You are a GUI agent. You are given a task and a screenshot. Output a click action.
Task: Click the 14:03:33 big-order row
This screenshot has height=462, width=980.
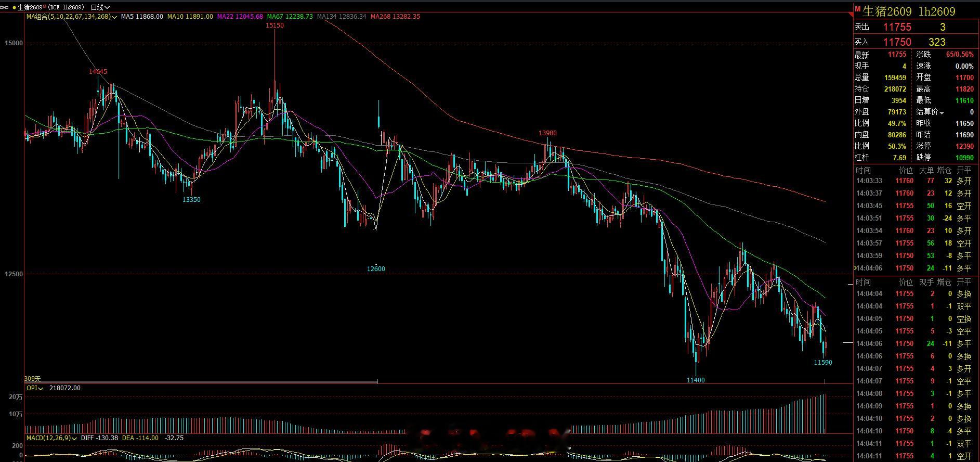[916, 181]
